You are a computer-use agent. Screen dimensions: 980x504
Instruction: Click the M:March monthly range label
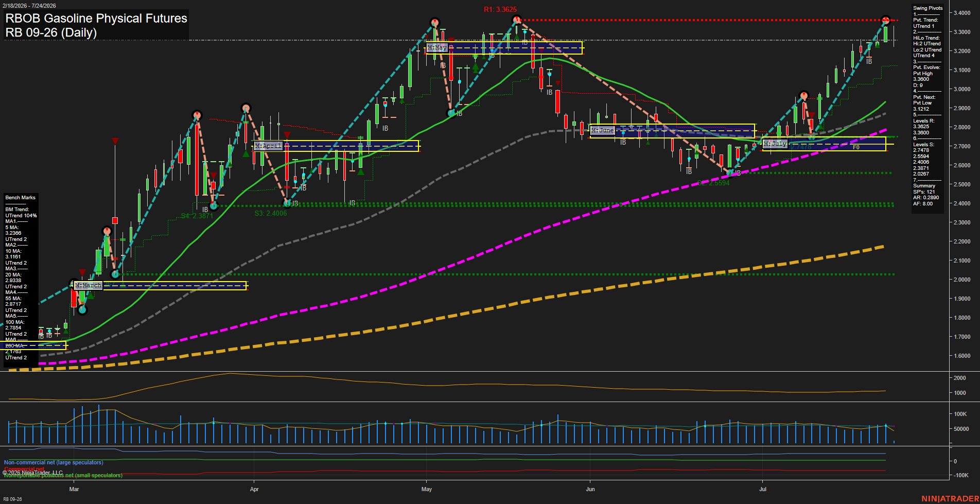88,285
